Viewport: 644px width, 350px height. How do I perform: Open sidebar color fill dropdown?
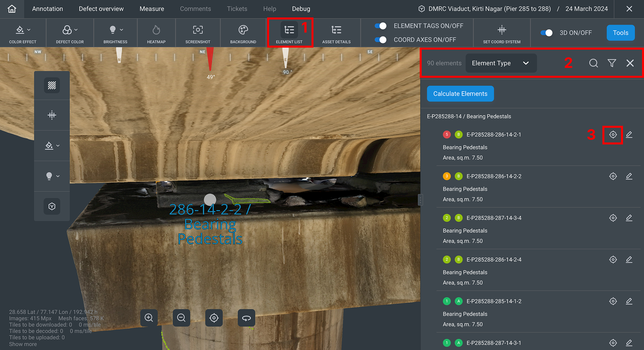coord(52,146)
